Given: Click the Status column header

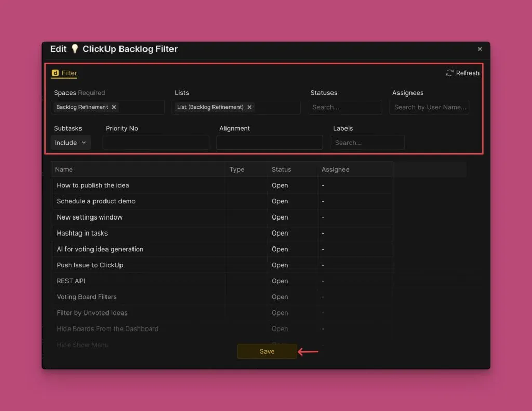Looking at the screenshot, I should click(x=281, y=169).
